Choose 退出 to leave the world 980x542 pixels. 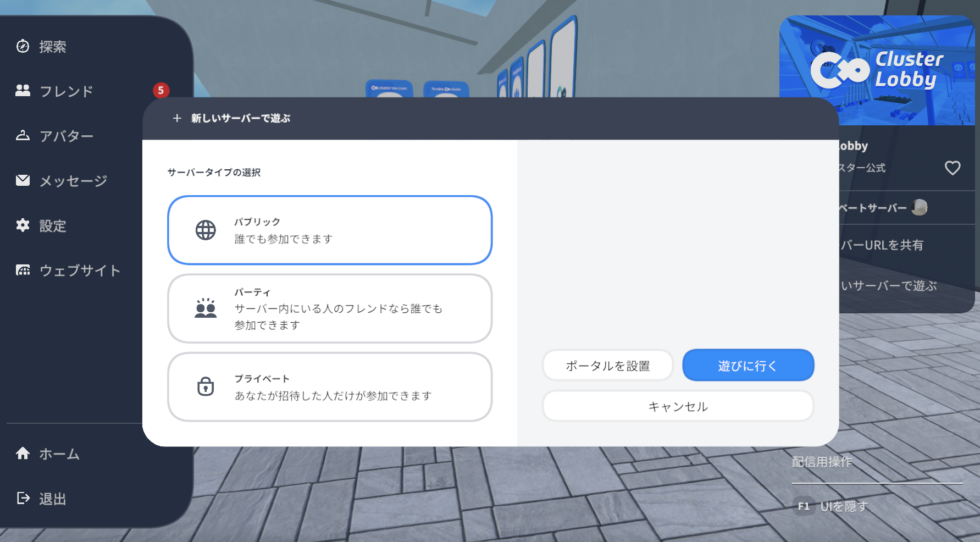[53, 499]
